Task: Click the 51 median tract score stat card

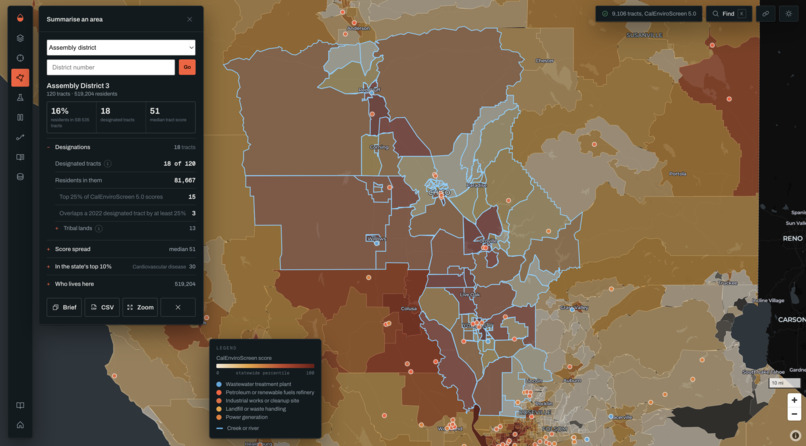Action: [x=170, y=117]
